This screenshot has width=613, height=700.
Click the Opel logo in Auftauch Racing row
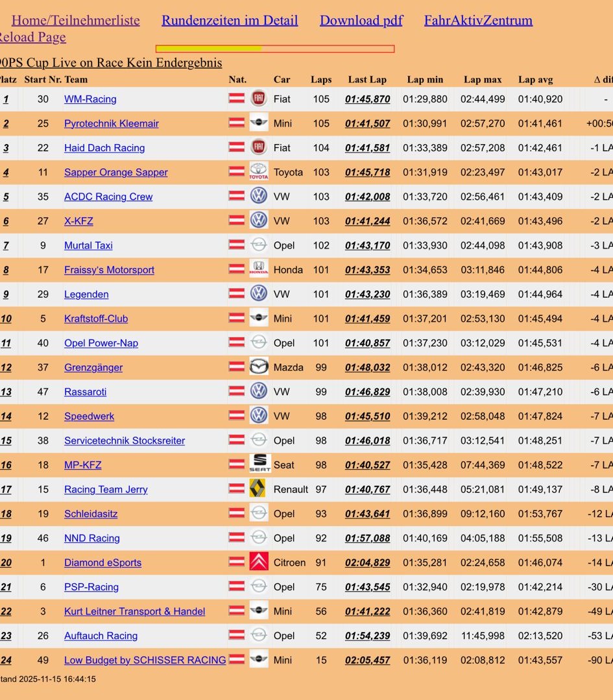pyautogui.click(x=259, y=635)
